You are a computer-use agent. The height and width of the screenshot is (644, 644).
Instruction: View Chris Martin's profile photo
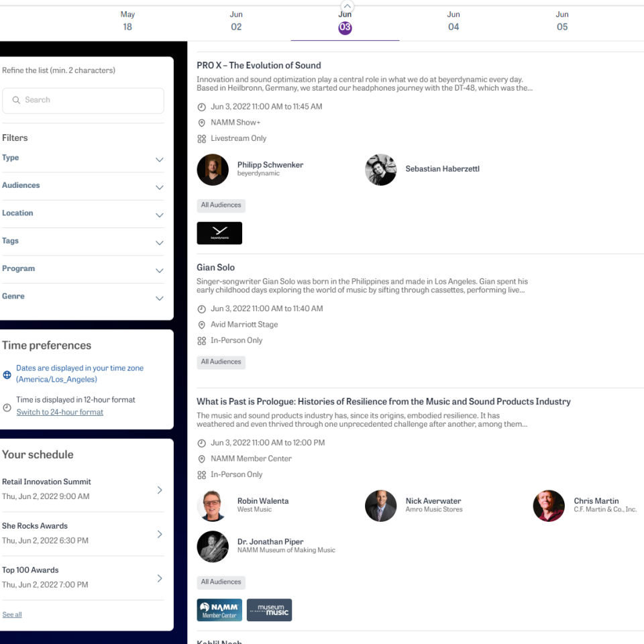pyautogui.click(x=549, y=506)
